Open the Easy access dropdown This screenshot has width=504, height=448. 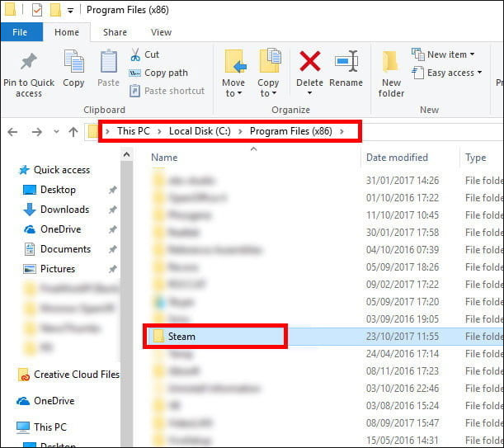(x=447, y=73)
